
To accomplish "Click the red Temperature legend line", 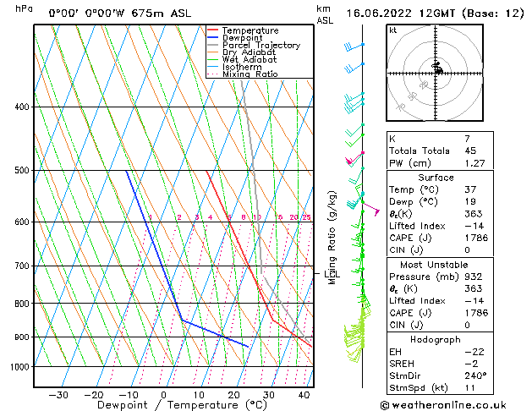I will (212, 30).
